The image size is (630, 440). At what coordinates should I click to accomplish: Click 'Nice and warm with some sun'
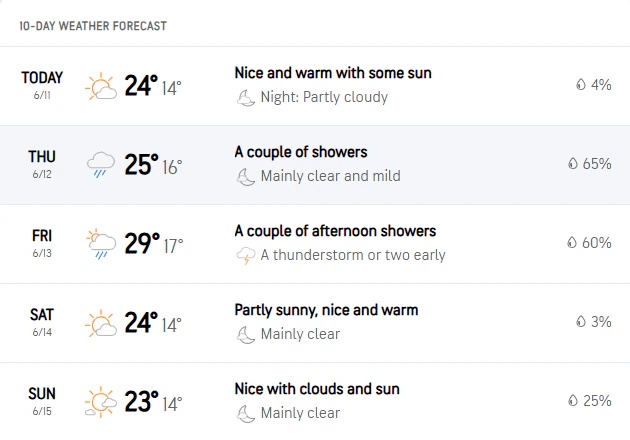point(333,73)
